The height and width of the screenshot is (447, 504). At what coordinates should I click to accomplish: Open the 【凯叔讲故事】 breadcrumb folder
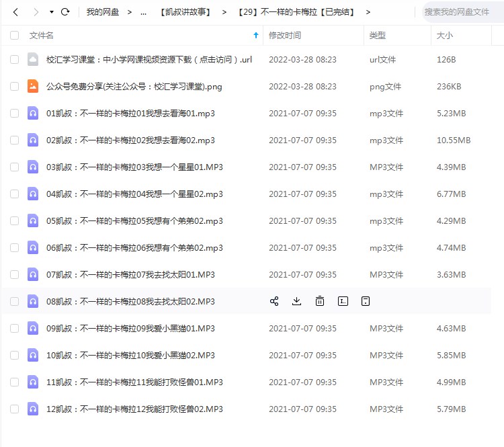point(185,12)
